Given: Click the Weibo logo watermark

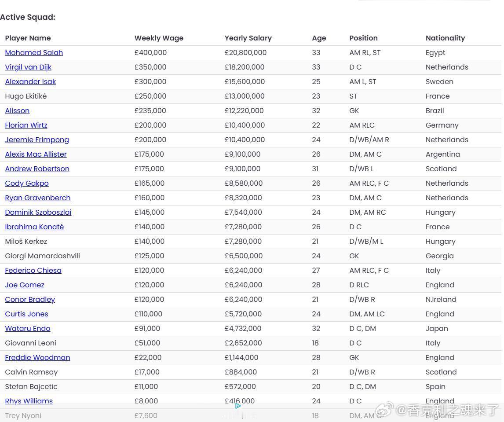Looking at the screenshot, I should [384, 411].
